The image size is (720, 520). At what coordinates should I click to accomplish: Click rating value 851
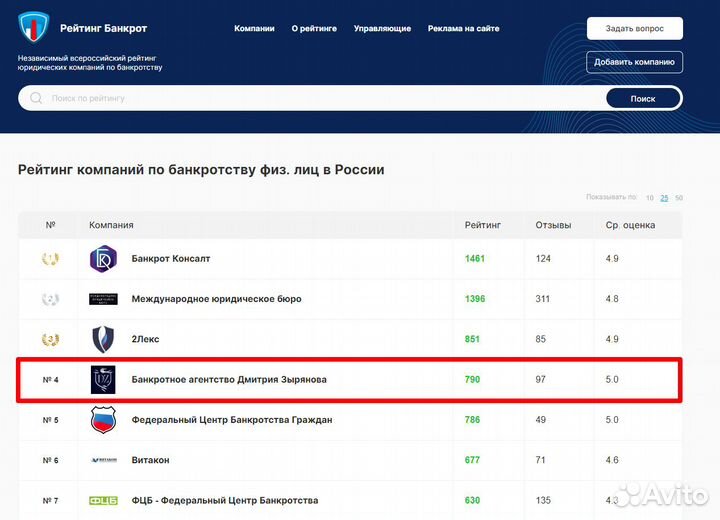tap(472, 339)
